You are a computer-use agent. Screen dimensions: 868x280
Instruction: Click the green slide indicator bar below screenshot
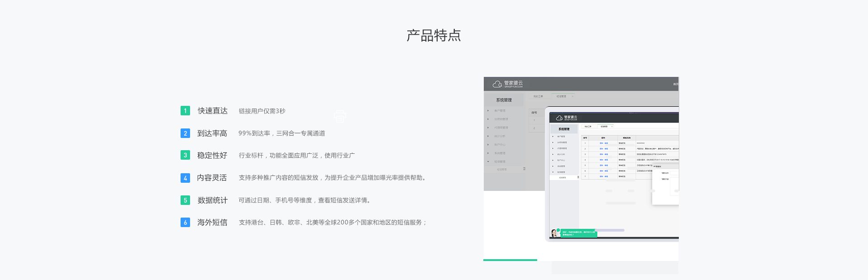coord(510,260)
